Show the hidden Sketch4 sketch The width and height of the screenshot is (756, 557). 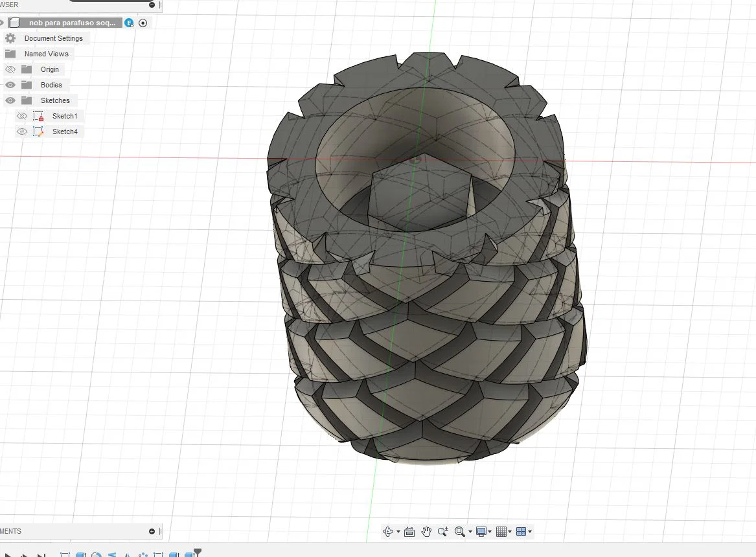coord(21,131)
